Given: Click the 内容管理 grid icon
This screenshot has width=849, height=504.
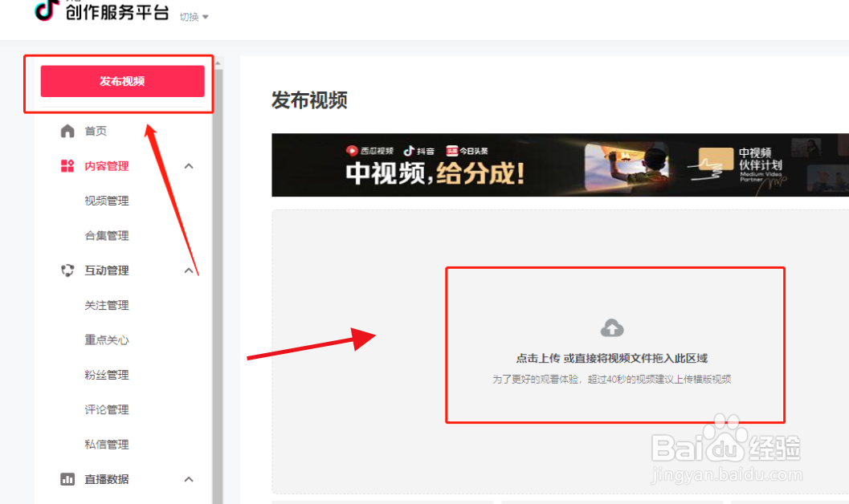Looking at the screenshot, I should pyautogui.click(x=67, y=166).
